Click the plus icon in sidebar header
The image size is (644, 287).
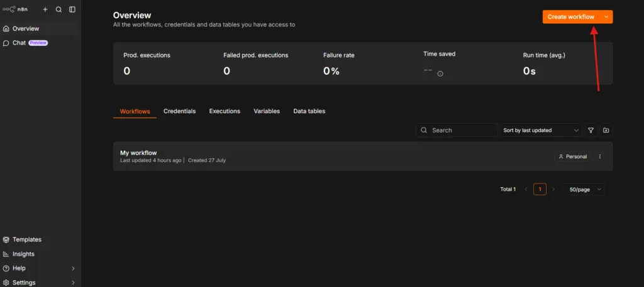click(45, 9)
